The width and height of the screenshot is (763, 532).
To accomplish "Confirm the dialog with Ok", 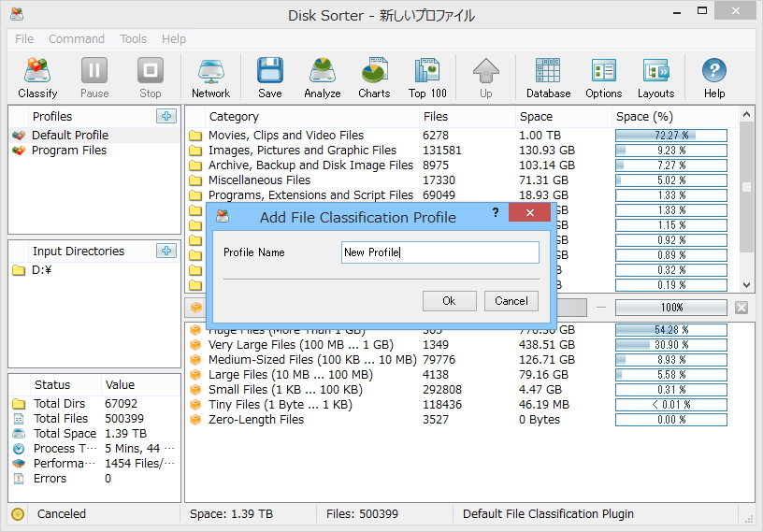I will click(449, 301).
